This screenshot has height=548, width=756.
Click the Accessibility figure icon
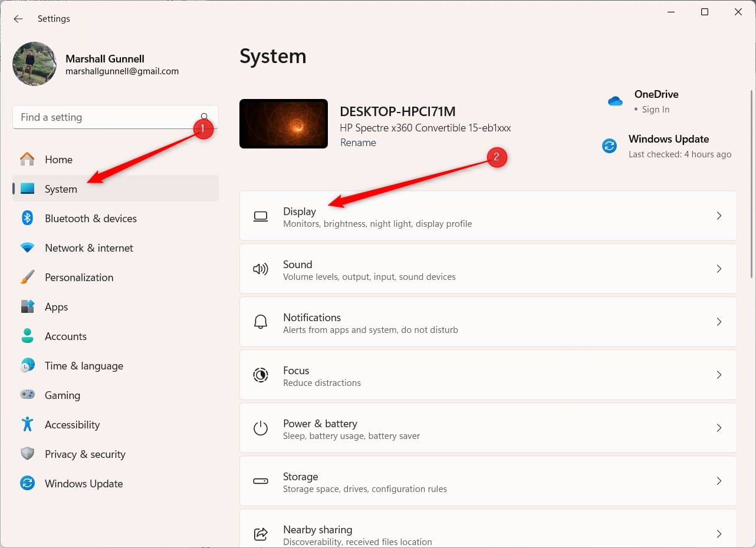tap(27, 424)
